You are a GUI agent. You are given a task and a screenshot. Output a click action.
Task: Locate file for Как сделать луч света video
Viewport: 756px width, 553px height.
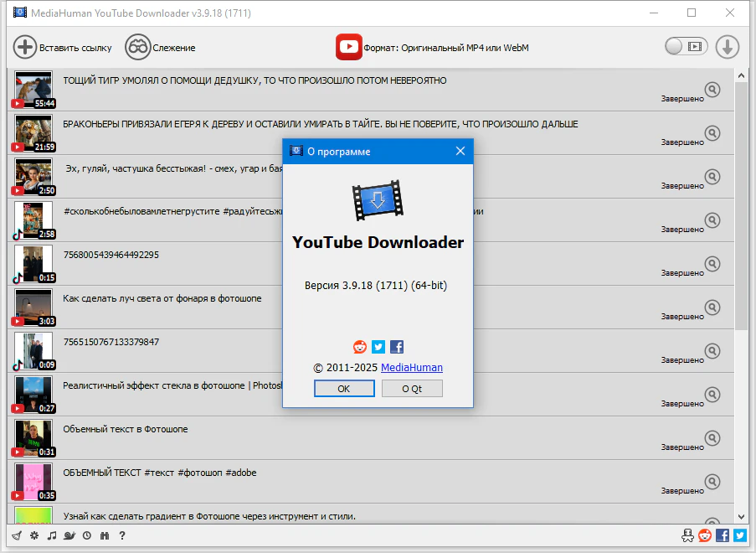click(x=712, y=308)
